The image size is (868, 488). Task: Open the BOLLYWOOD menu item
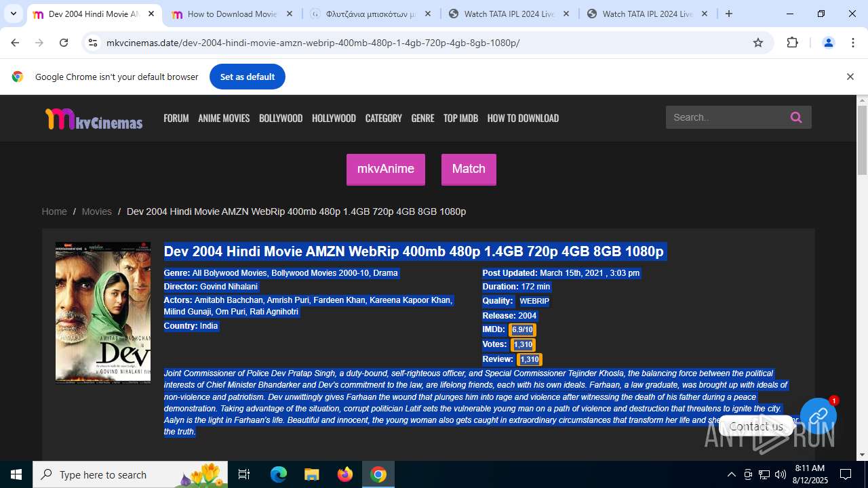pyautogui.click(x=281, y=118)
